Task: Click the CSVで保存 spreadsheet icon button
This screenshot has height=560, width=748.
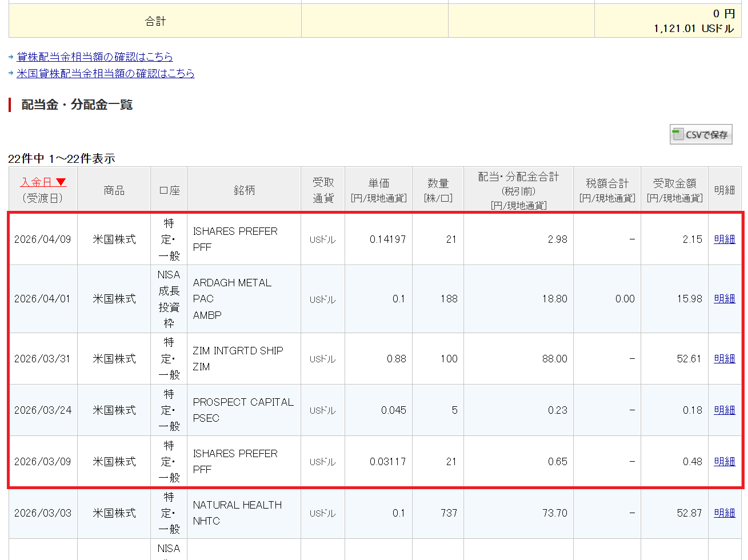Action: (701, 135)
